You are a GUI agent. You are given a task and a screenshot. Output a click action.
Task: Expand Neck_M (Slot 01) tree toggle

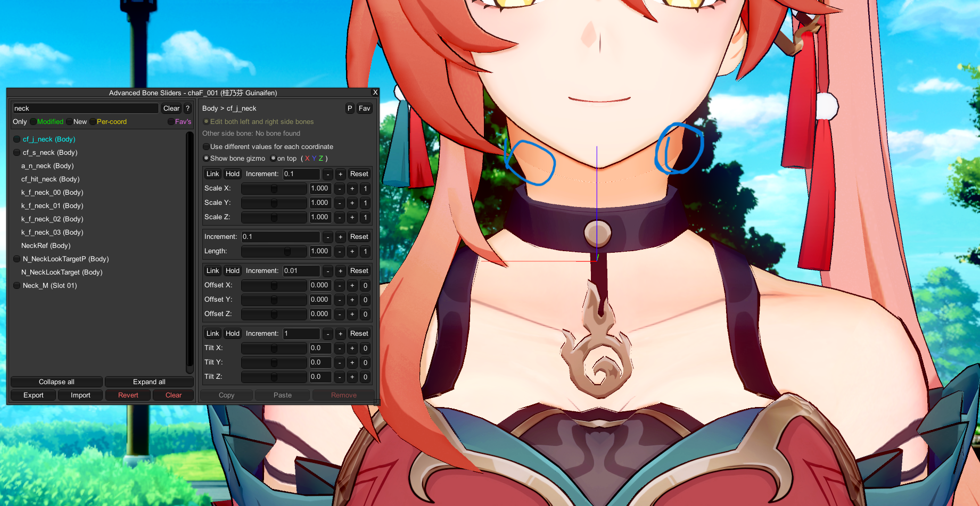(x=17, y=286)
